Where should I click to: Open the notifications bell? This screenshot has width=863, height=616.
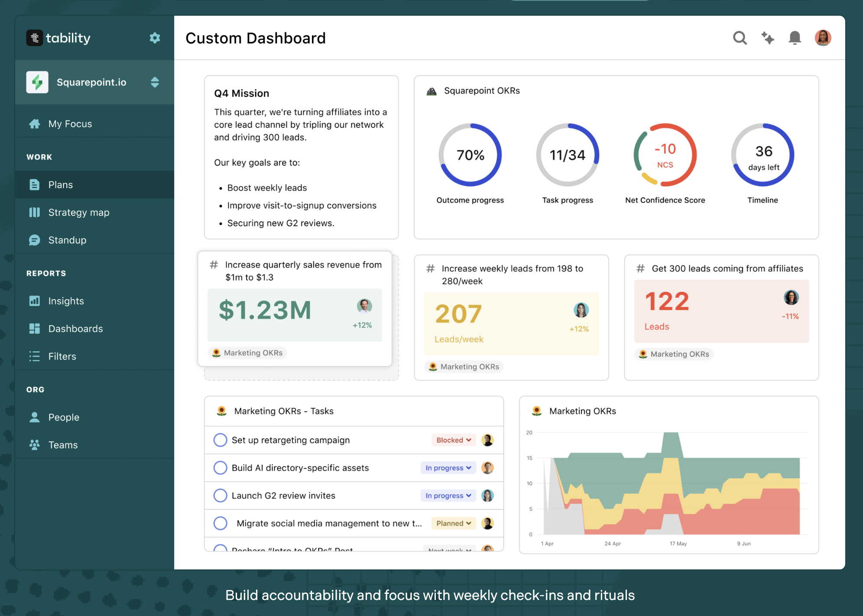coord(795,38)
